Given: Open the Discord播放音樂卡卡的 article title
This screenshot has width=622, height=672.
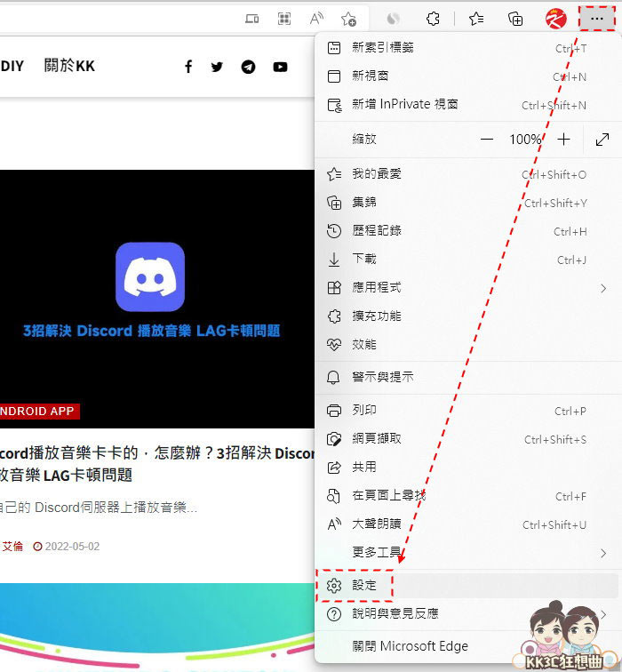Looking at the screenshot, I should 157,464.
